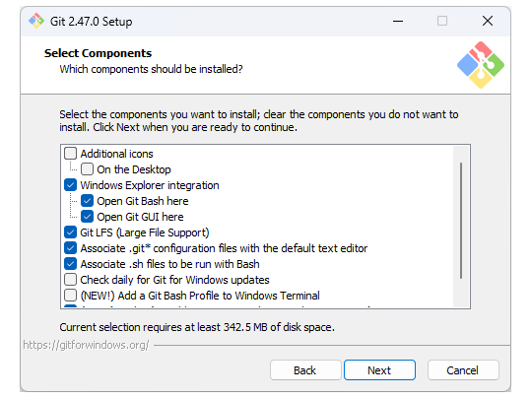This screenshot has width=532, height=399.
Task: Toggle the Open Git GUI here checkbox
Action: (87, 217)
